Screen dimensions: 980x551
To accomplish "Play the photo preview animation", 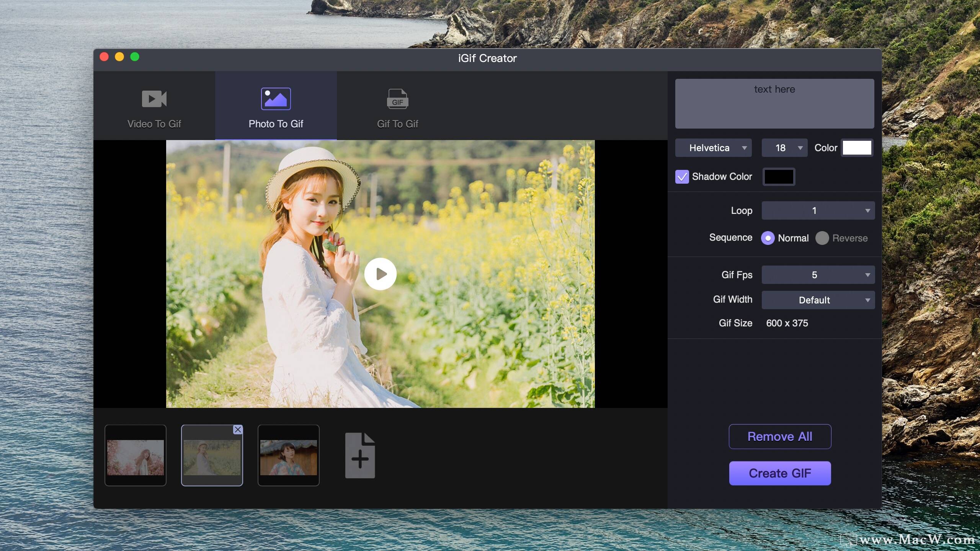I will coord(380,274).
